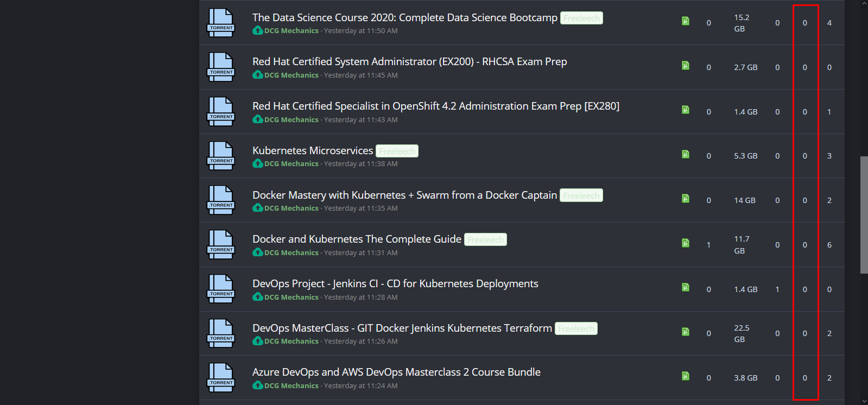Open DCG Mechanics profile under Data Science Course
Screen dimensions: 868x405
tap(292, 31)
